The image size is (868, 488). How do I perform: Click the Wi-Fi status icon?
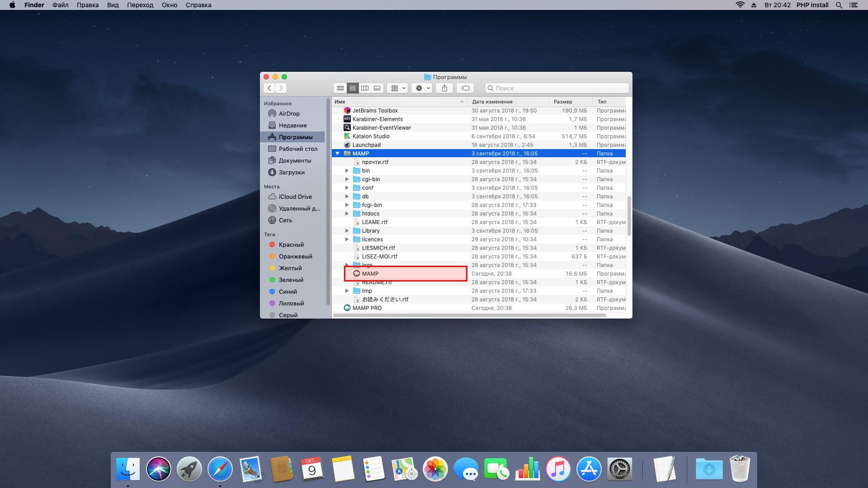(740, 5)
